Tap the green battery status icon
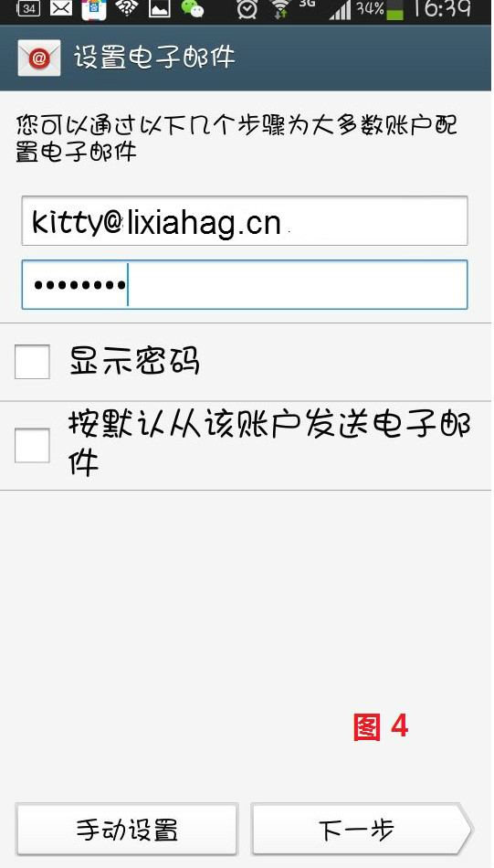Screen dimensions: 494x868 coord(395,10)
